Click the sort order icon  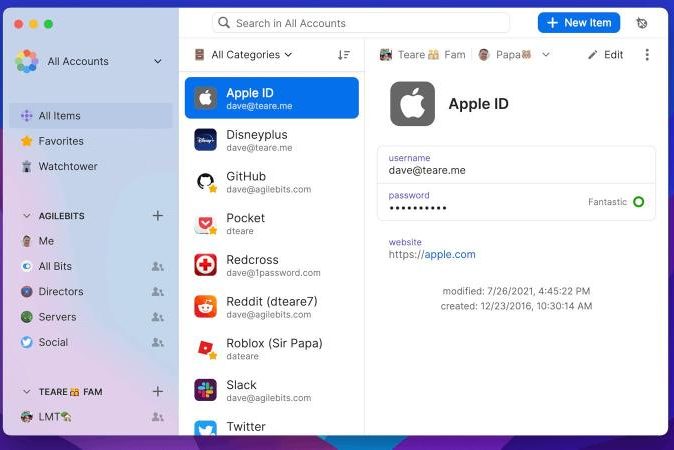tap(344, 55)
